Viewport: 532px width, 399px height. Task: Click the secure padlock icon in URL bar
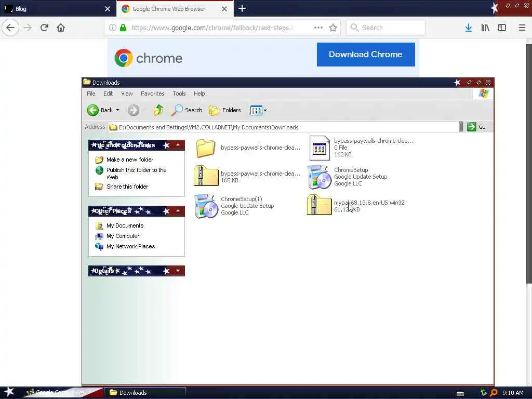point(123,28)
